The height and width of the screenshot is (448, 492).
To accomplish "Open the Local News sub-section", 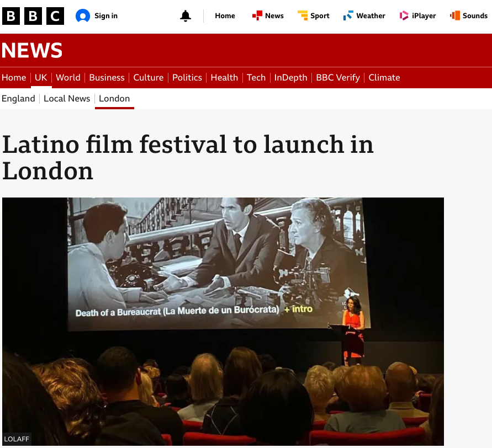I will click(x=67, y=98).
